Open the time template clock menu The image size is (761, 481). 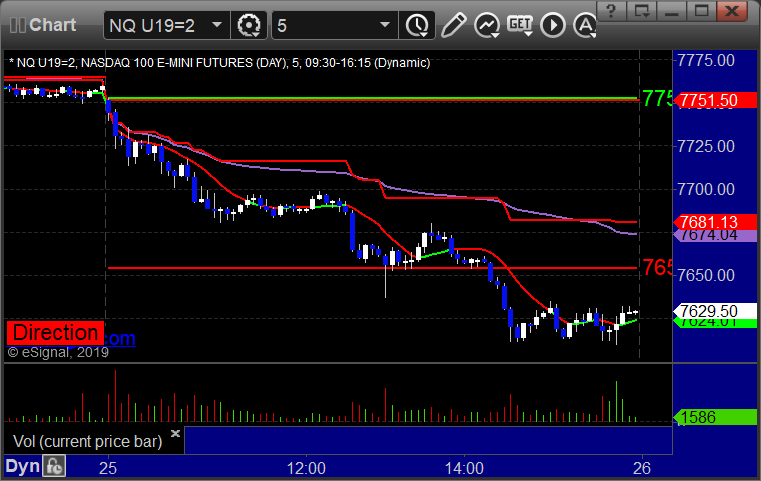tap(417, 25)
